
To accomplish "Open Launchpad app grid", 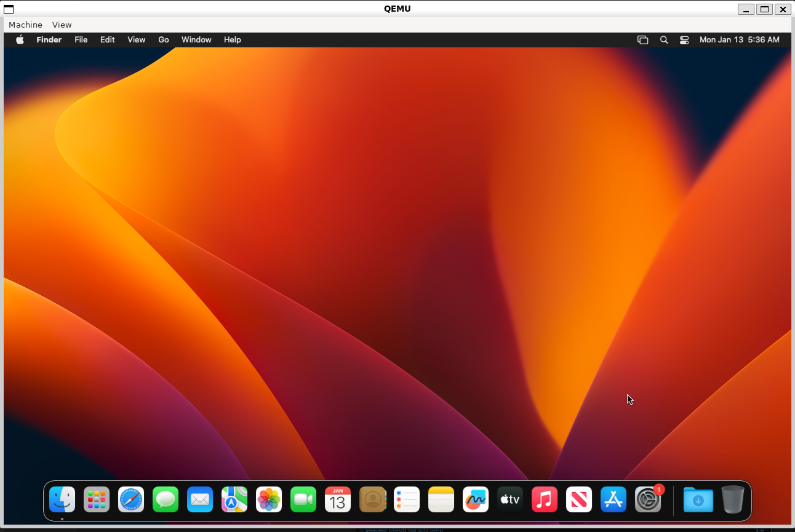I will (x=97, y=499).
